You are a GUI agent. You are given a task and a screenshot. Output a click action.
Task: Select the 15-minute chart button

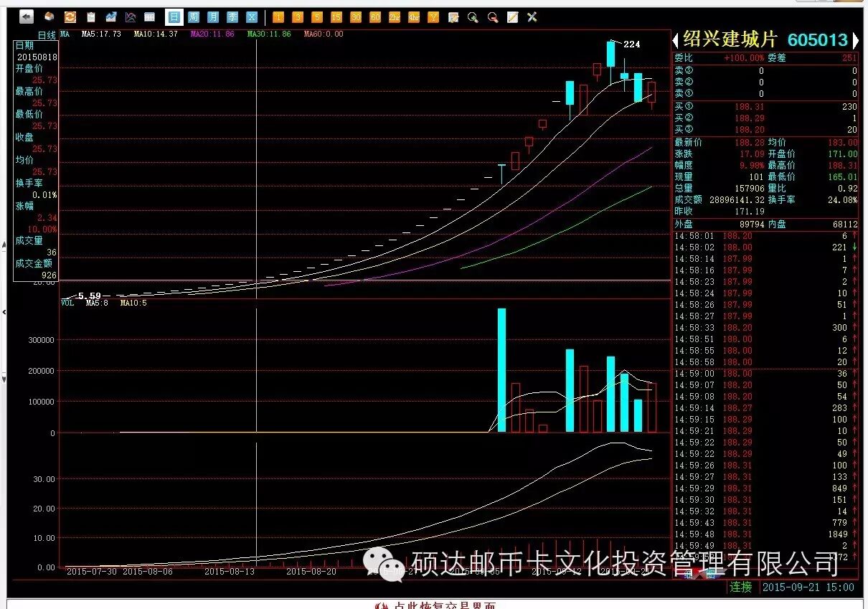(336, 16)
